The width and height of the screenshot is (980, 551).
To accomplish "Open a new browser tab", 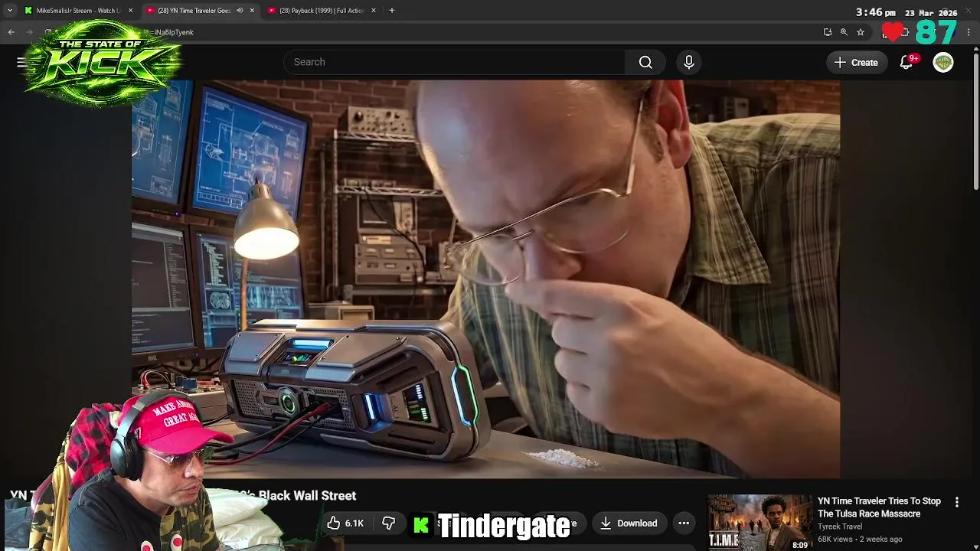I will pyautogui.click(x=392, y=11).
